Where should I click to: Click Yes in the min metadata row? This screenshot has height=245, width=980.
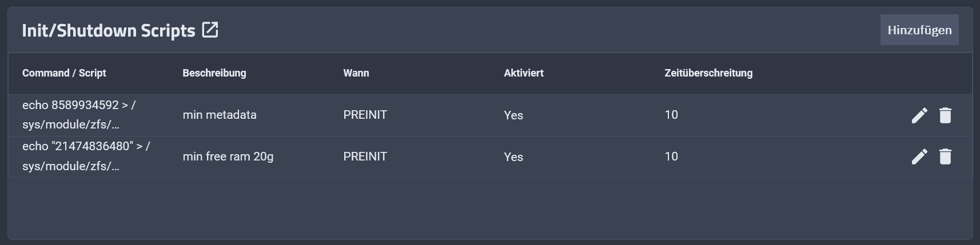[513, 115]
